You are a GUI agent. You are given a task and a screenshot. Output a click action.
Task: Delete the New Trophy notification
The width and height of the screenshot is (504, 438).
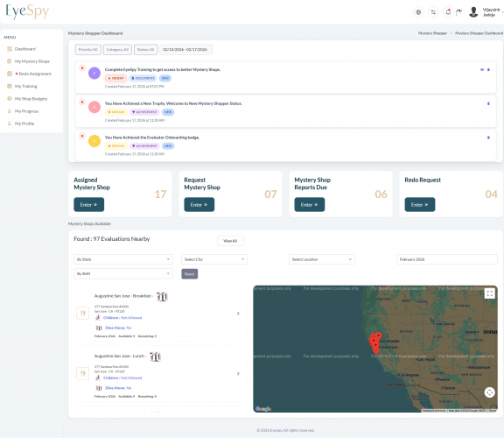pos(488,103)
